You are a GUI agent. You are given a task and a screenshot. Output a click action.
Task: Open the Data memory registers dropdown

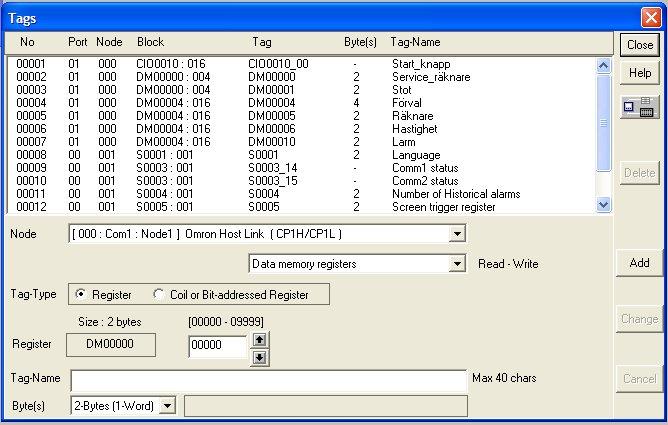(457, 264)
